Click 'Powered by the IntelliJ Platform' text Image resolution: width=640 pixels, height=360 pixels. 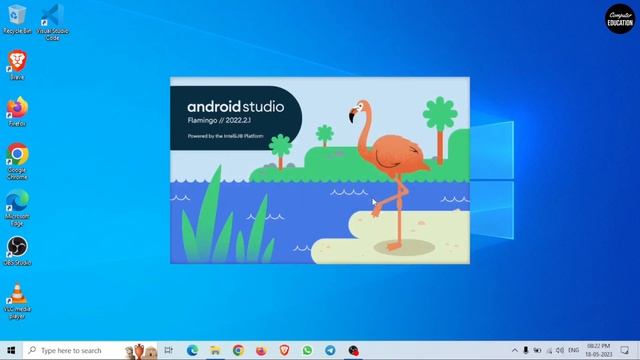click(225, 136)
